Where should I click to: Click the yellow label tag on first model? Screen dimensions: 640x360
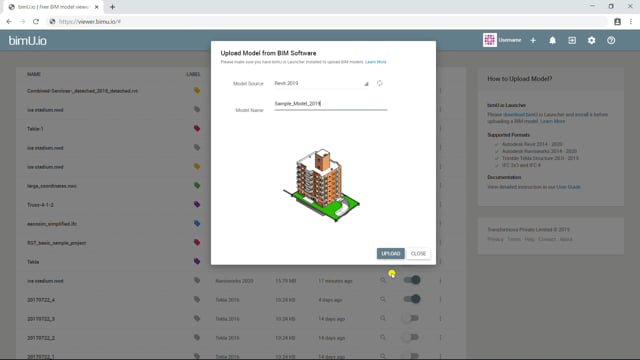pyautogui.click(x=197, y=90)
